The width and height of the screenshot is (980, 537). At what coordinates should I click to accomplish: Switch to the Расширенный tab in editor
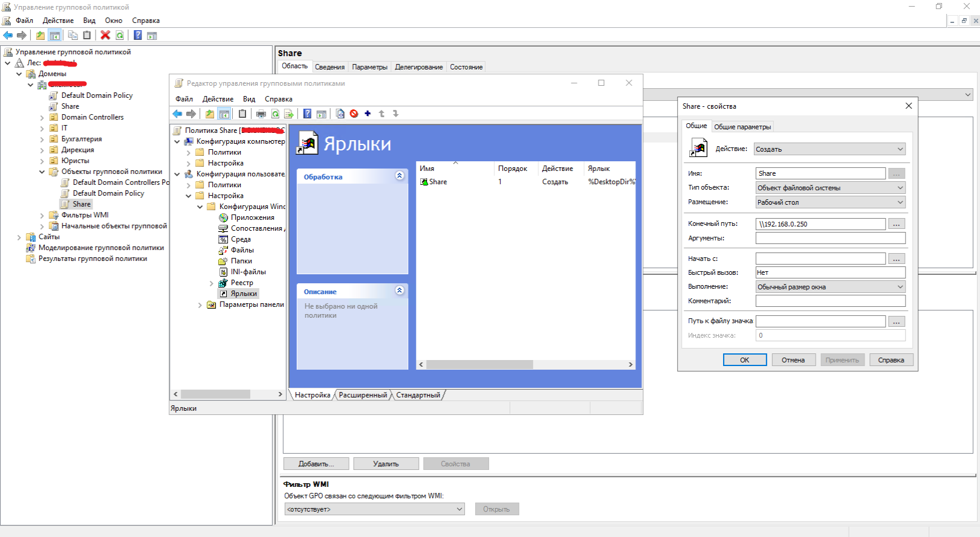[363, 395]
